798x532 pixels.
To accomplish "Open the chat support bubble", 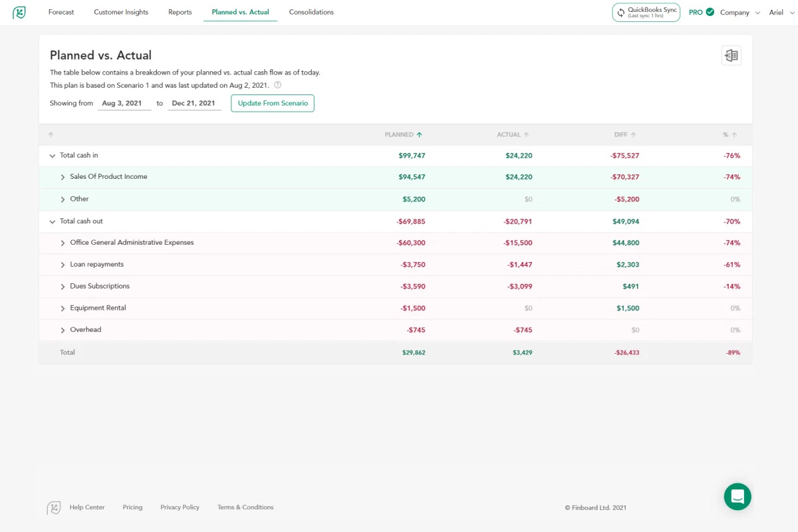I will [737, 496].
